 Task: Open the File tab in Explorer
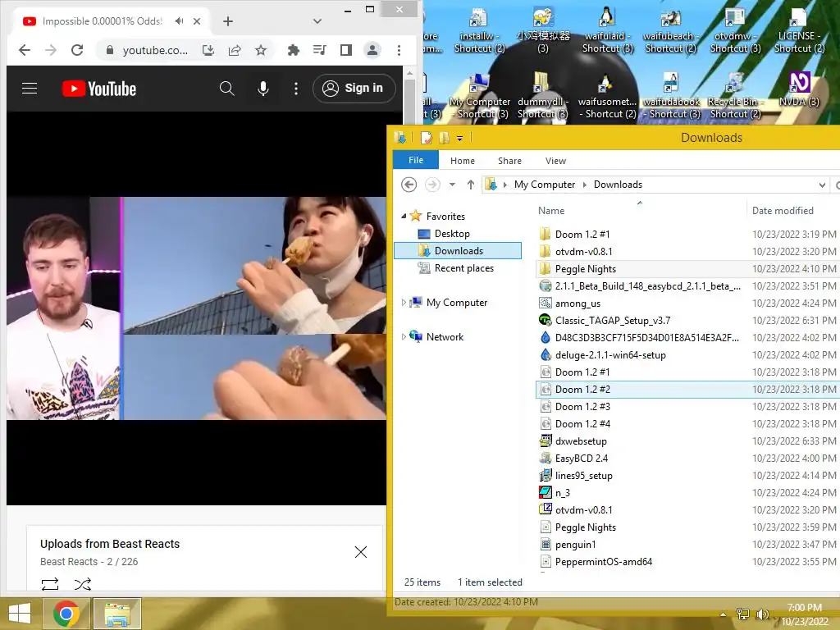(416, 160)
